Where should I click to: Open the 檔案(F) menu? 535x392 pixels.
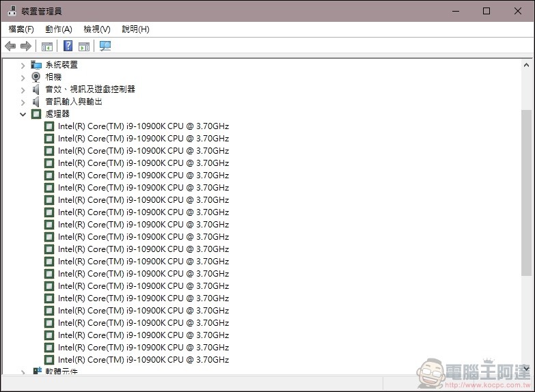[x=21, y=29]
